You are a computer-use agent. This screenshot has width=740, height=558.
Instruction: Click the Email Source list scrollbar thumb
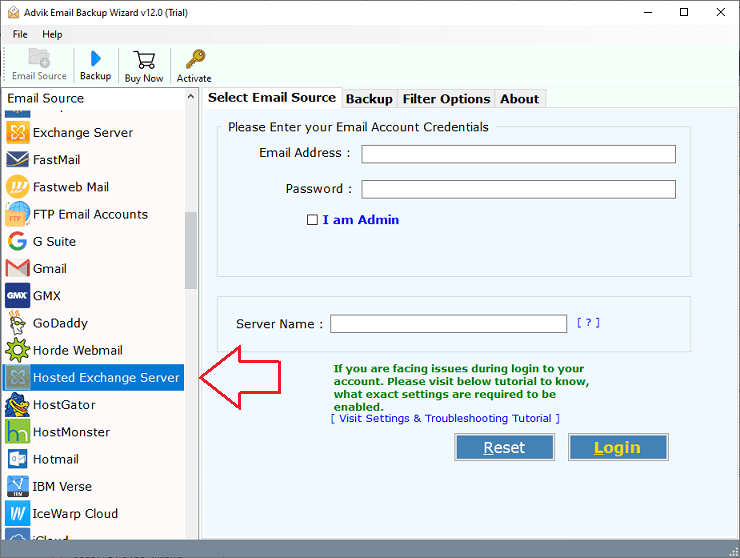tap(191, 250)
